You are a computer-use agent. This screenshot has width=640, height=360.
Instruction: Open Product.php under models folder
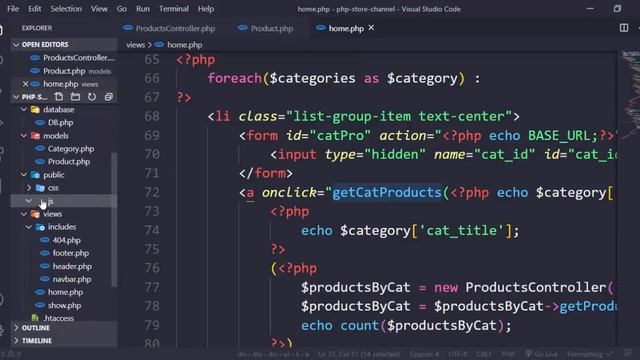click(x=69, y=162)
